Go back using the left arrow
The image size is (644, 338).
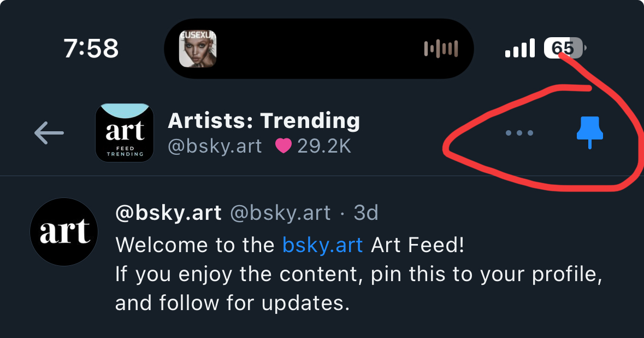click(x=49, y=133)
